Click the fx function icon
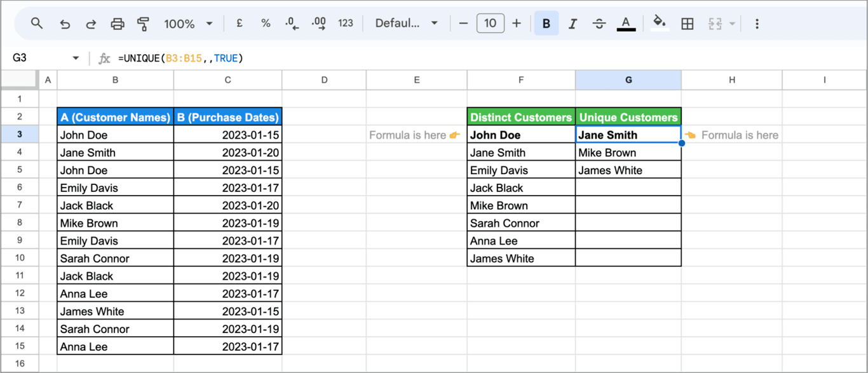Viewport: 868px width, 373px height. click(x=104, y=58)
